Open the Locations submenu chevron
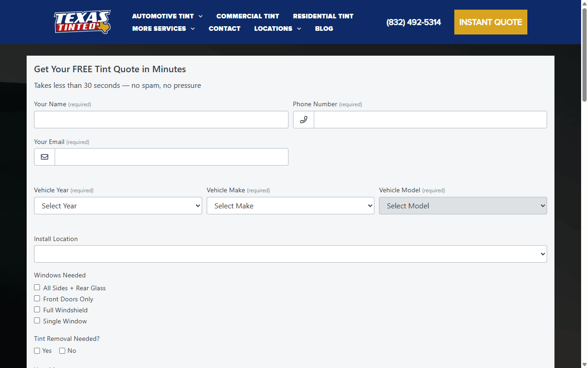588x368 pixels. [x=299, y=29]
